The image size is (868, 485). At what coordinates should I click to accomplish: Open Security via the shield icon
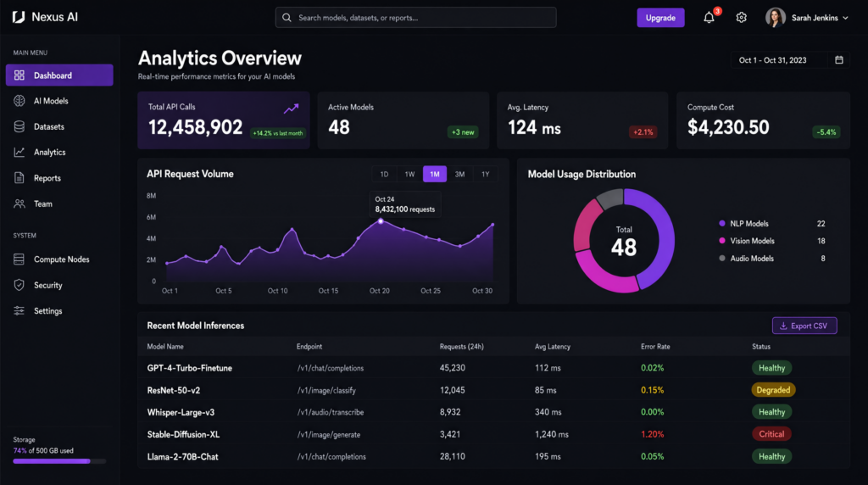point(19,285)
